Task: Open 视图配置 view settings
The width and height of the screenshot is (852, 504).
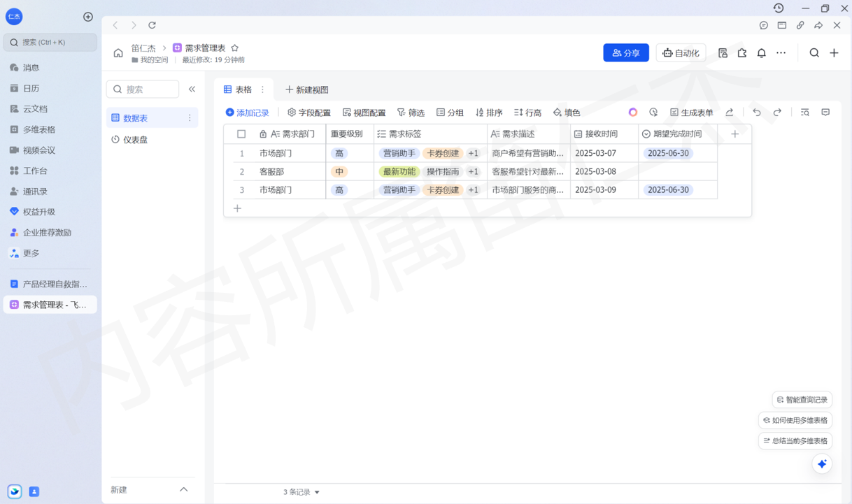Action: point(364,113)
